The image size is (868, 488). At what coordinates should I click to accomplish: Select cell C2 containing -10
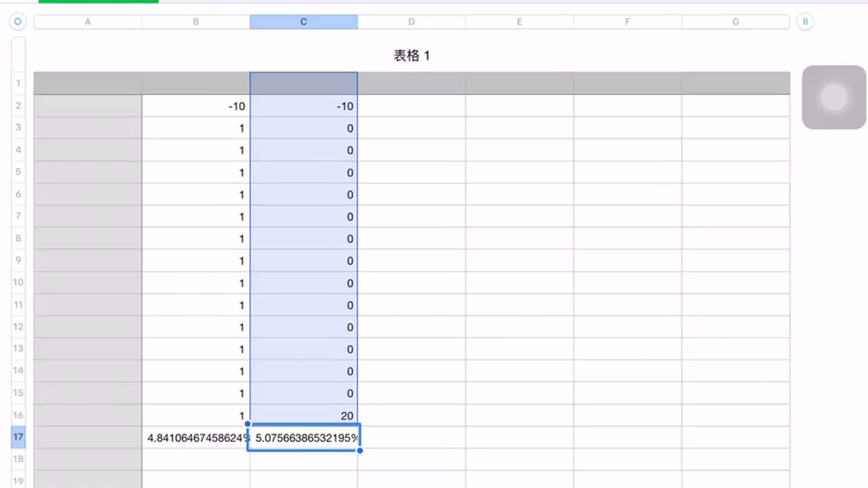(x=304, y=106)
